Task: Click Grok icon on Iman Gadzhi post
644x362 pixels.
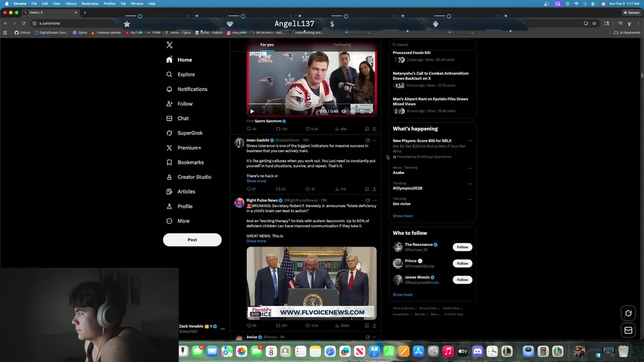Action: [367, 140]
